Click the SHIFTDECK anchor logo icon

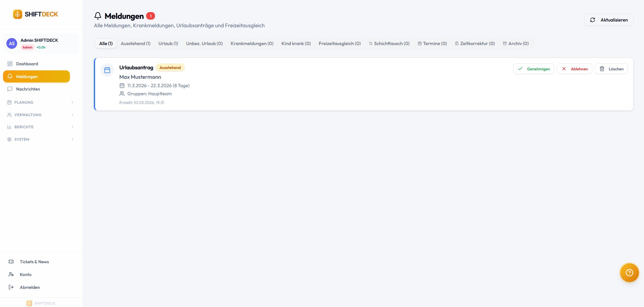tap(17, 14)
